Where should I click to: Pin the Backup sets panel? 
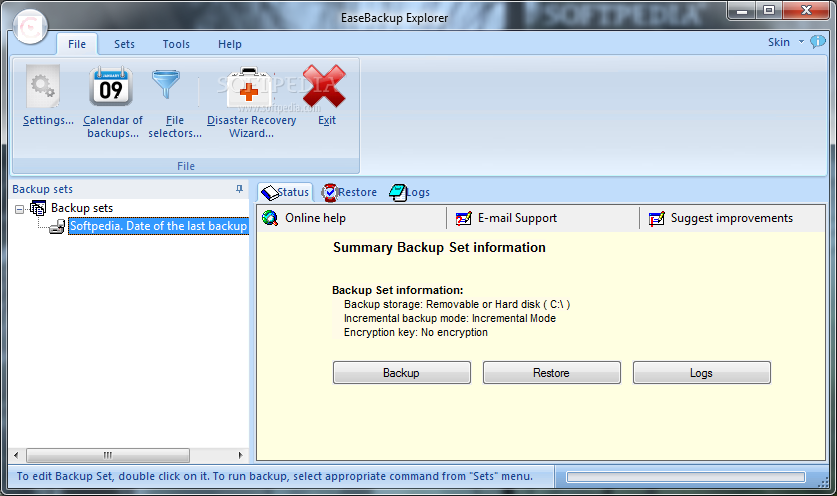(x=239, y=189)
